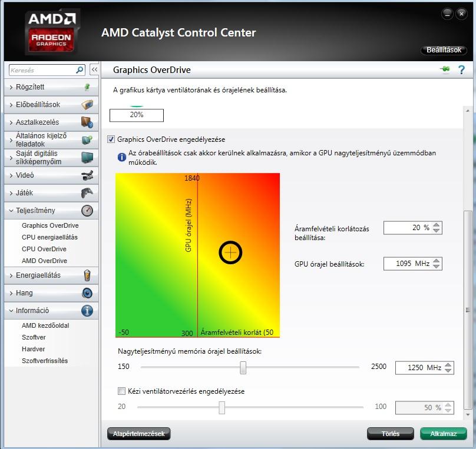Image resolution: width=476 pixels, height=449 pixels.
Task: Open CPU OverDrive page
Action: click(44, 249)
